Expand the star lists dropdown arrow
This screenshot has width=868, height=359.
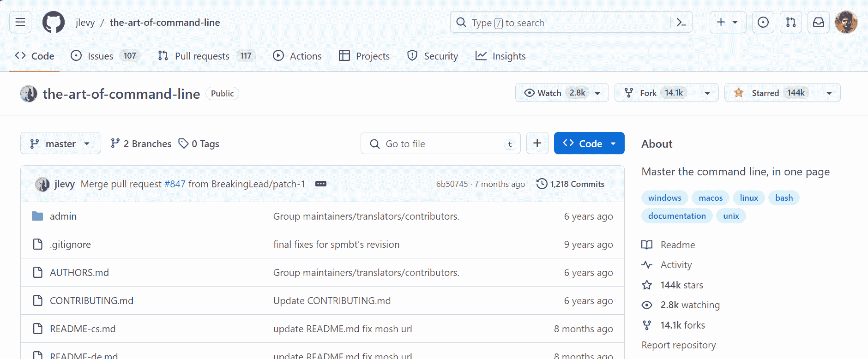click(829, 93)
